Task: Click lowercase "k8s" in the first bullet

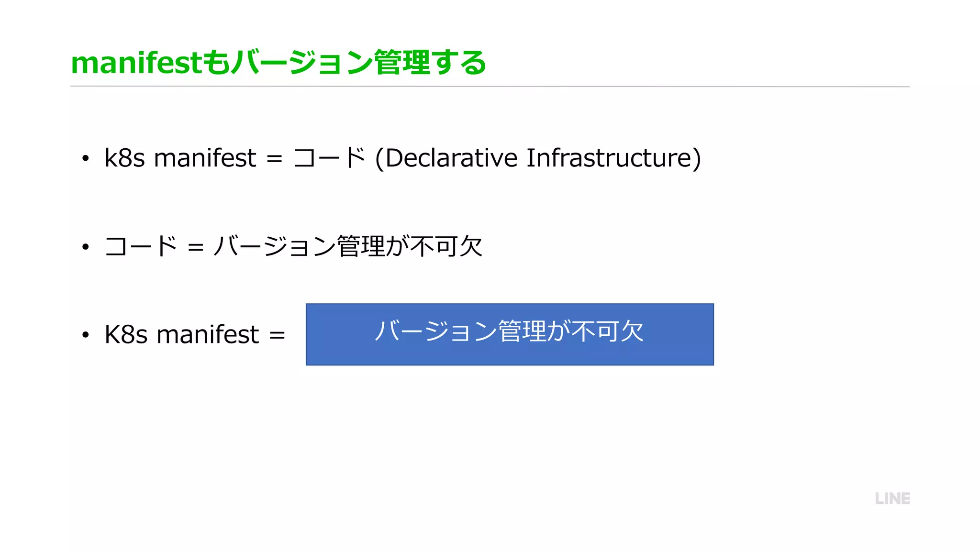Action: 124,158
